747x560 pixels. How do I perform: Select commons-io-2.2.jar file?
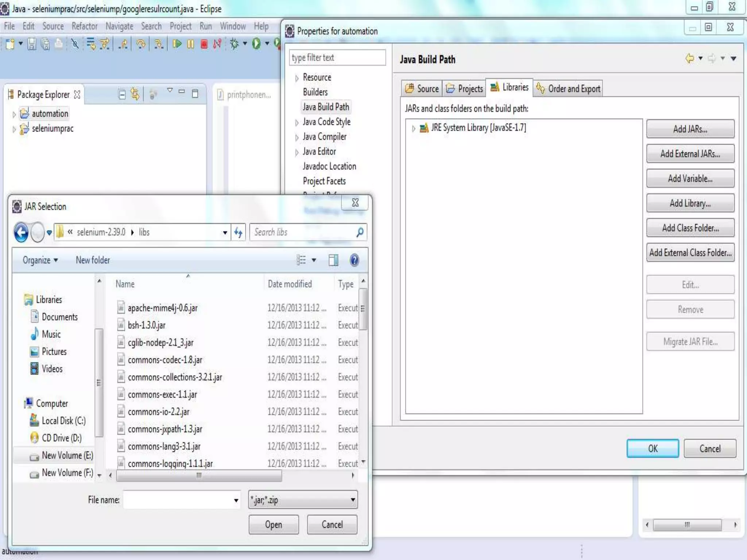pyautogui.click(x=158, y=412)
